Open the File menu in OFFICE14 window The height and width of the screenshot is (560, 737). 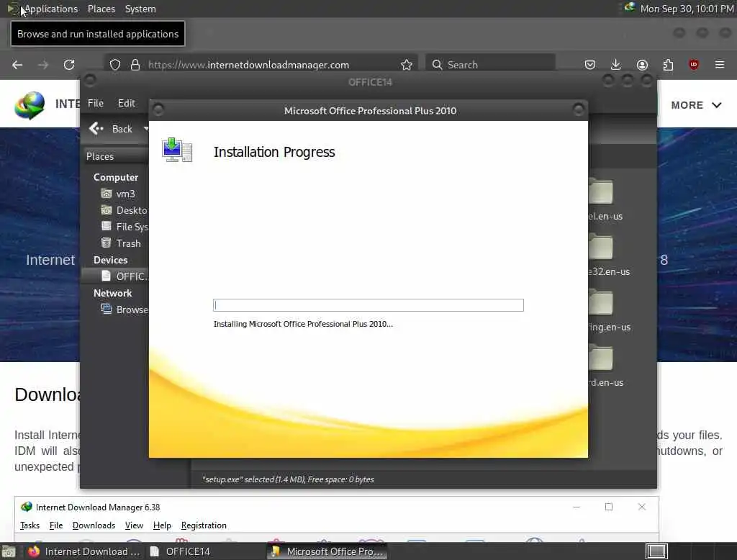(96, 103)
